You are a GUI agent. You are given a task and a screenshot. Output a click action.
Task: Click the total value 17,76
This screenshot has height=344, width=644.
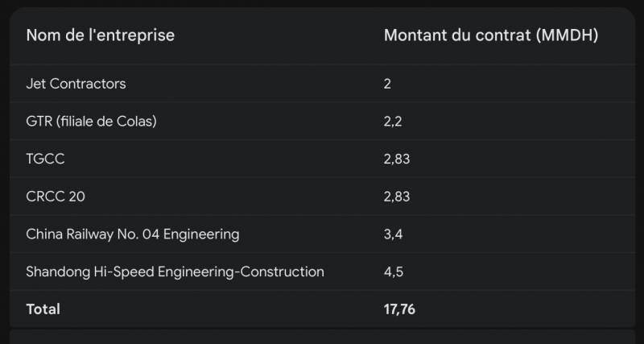point(399,309)
